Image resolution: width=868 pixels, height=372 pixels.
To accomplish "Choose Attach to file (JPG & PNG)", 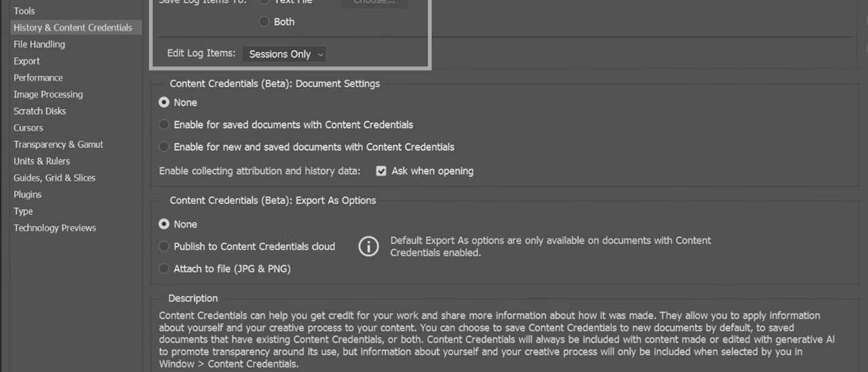I will pyautogui.click(x=163, y=269).
